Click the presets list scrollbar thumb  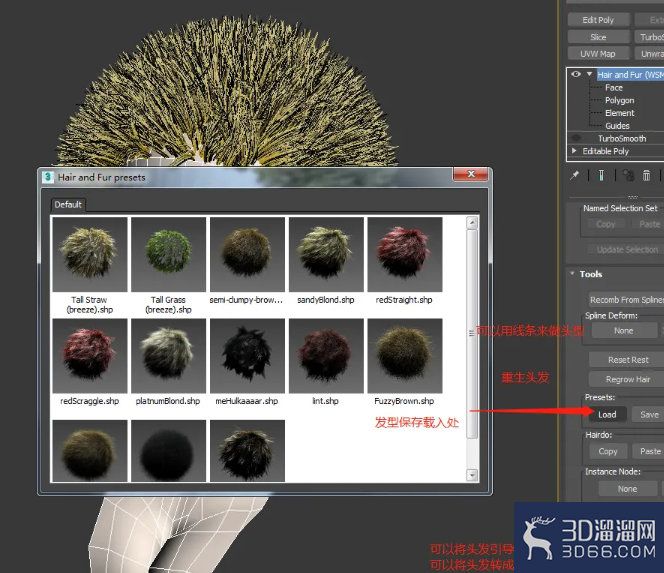click(x=472, y=334)
